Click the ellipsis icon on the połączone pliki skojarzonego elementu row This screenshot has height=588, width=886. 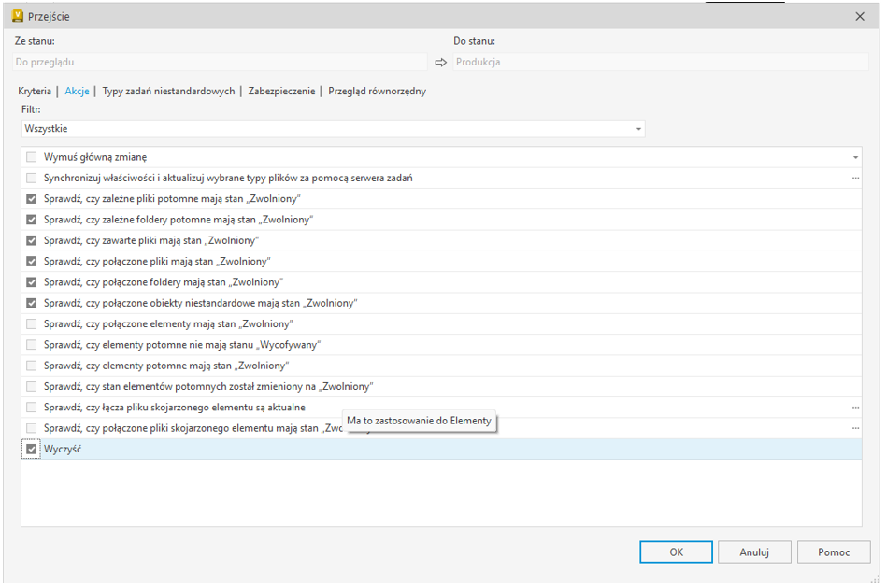854,428
